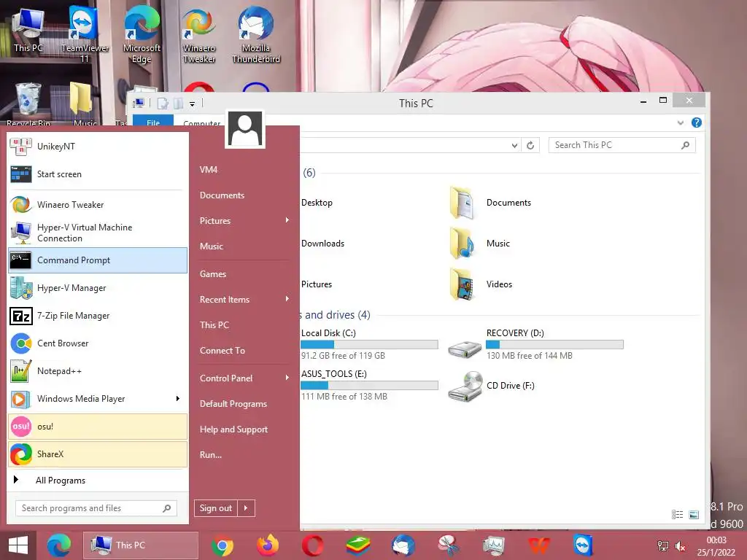This screenshot has height=560, width=747.
Task: Open Hyper-V Manager
Action: point(98,288)
